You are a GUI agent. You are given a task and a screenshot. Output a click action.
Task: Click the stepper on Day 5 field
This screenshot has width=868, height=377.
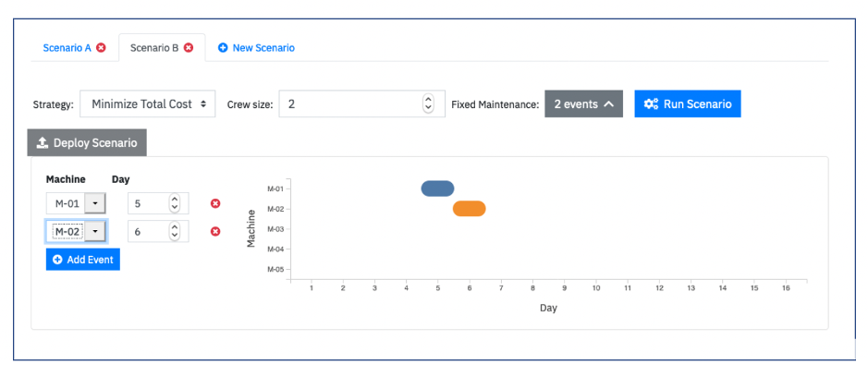coord(175,203)
